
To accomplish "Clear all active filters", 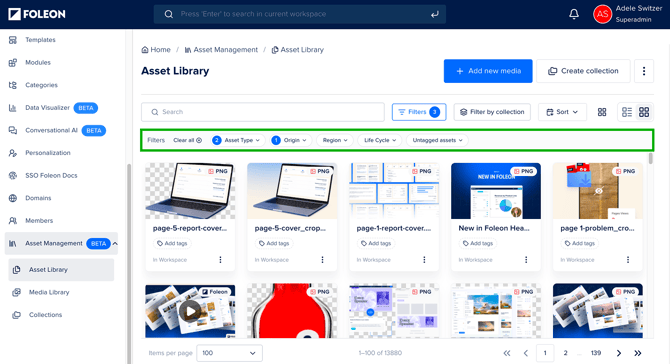I will click(x=187, y=140).
